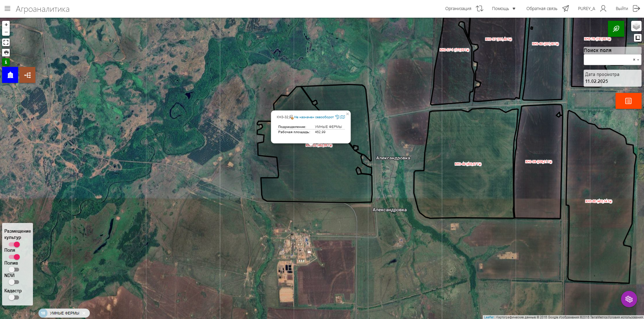The height and width of the screenshot is (319, 644).
Task: Open the Дата просмотра date picker
Action: pos(612,81)
